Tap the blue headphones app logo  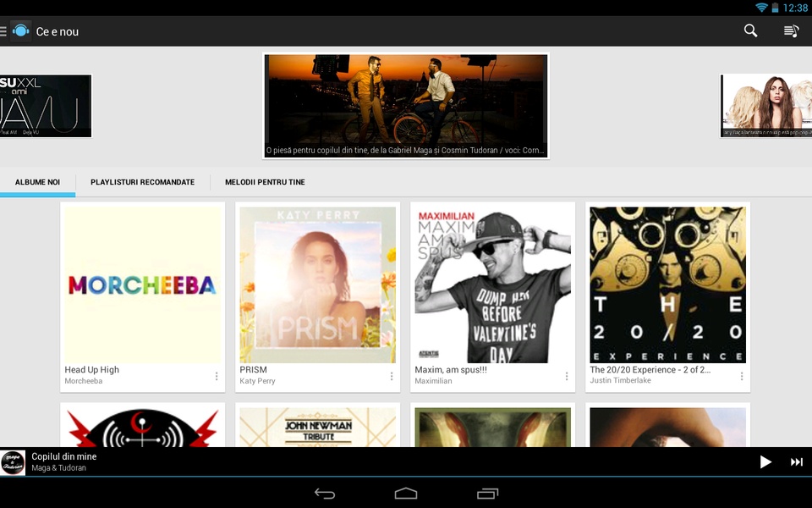click(20, 31)
